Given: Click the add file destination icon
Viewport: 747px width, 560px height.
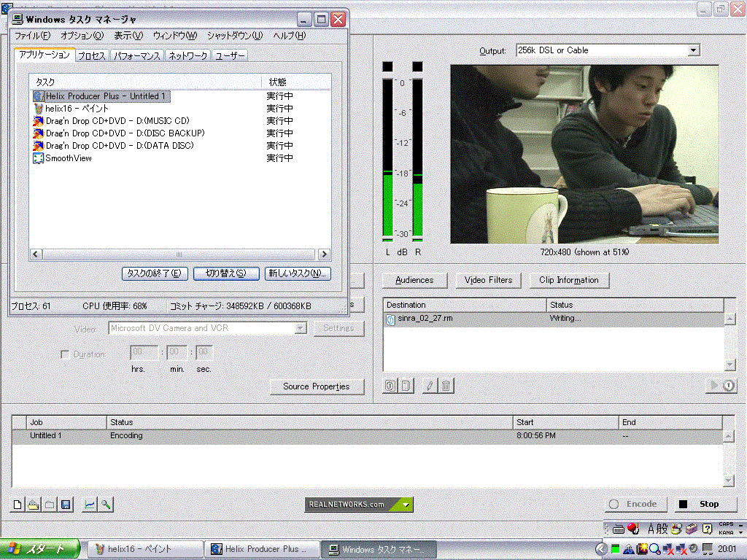Looking at the screenshot, I should click(406, 386).
